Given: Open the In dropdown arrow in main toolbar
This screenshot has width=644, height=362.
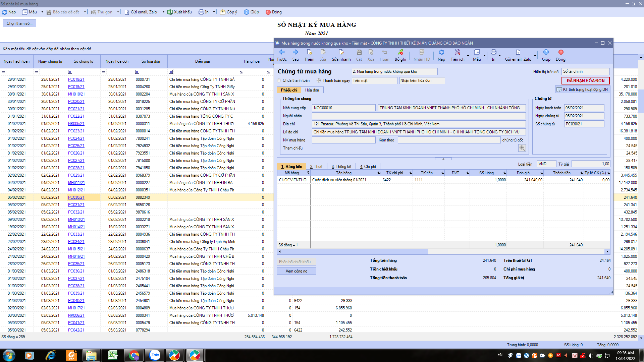Looking at the screenshot, I should (x=214, y=12).
